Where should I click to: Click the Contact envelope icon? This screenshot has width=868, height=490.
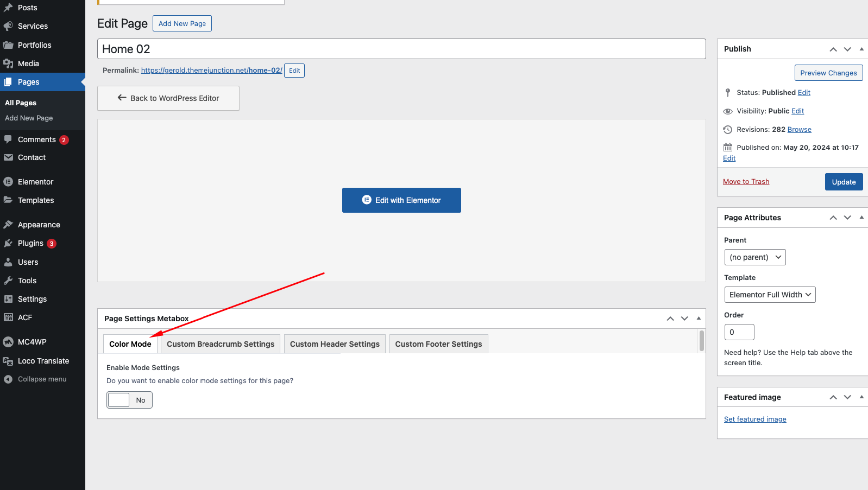[x=8, y=157]
